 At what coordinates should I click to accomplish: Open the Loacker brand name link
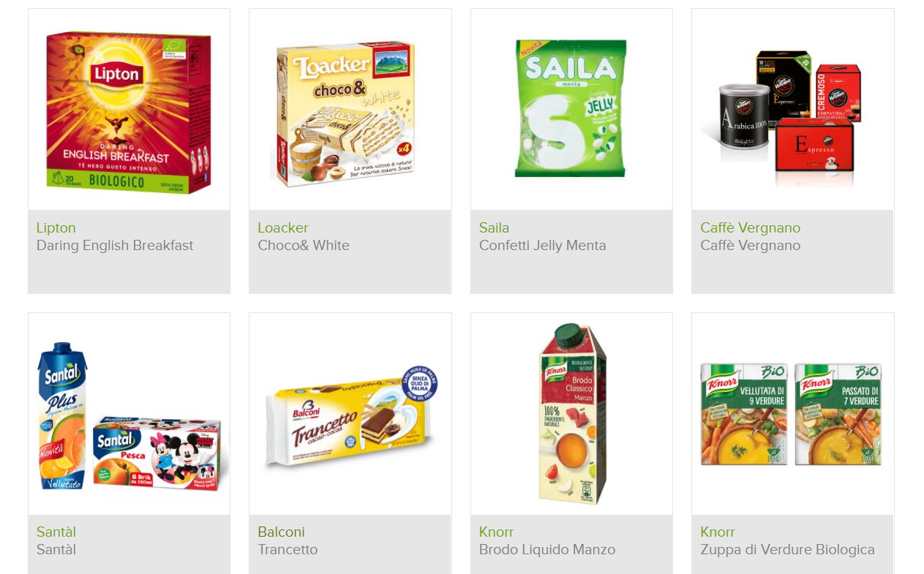click(283, 227)
